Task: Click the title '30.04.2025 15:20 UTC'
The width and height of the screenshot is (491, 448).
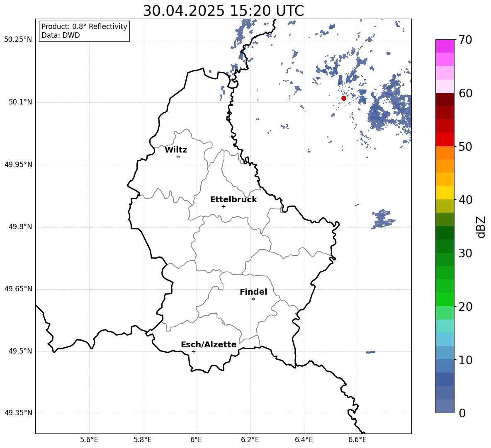Action: (x=223, y=11)
